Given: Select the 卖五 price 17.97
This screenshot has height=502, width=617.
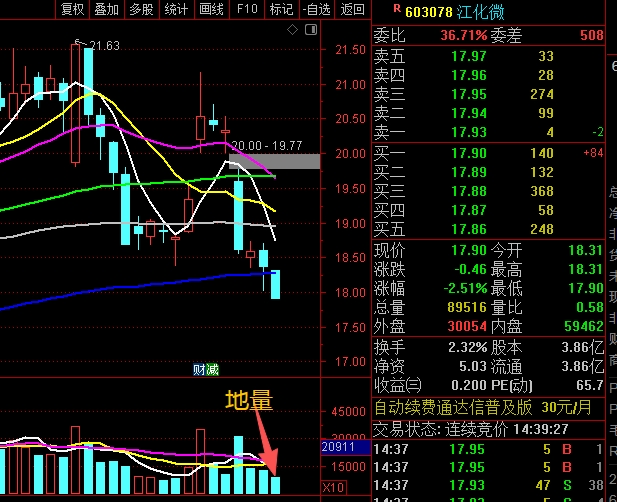Looking at the screenshot, I should [x=469, y=56].
